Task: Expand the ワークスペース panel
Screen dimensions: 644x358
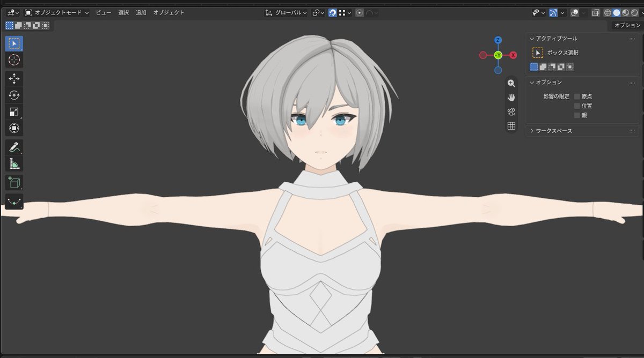Action: tap(532, 131)
